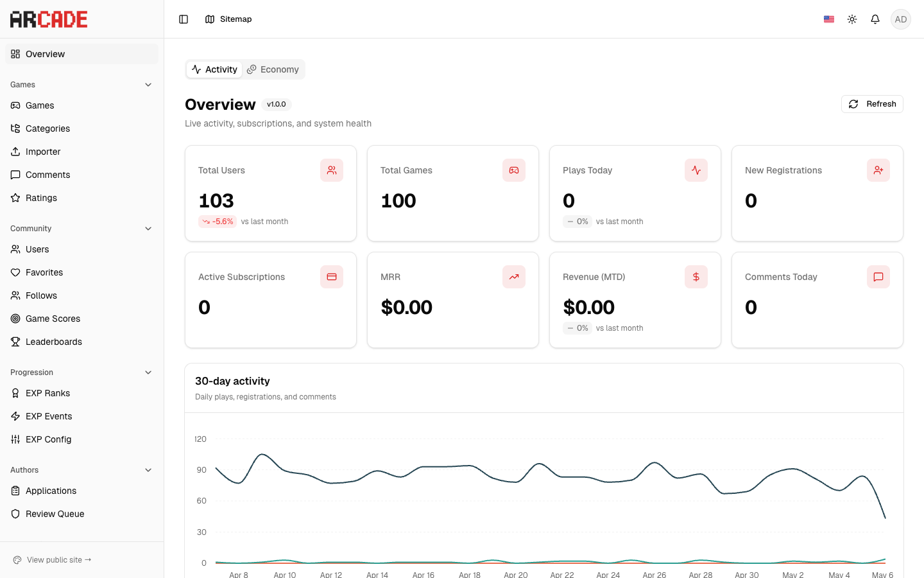
Task: Follow the View public site link
Action: (53, 560)
